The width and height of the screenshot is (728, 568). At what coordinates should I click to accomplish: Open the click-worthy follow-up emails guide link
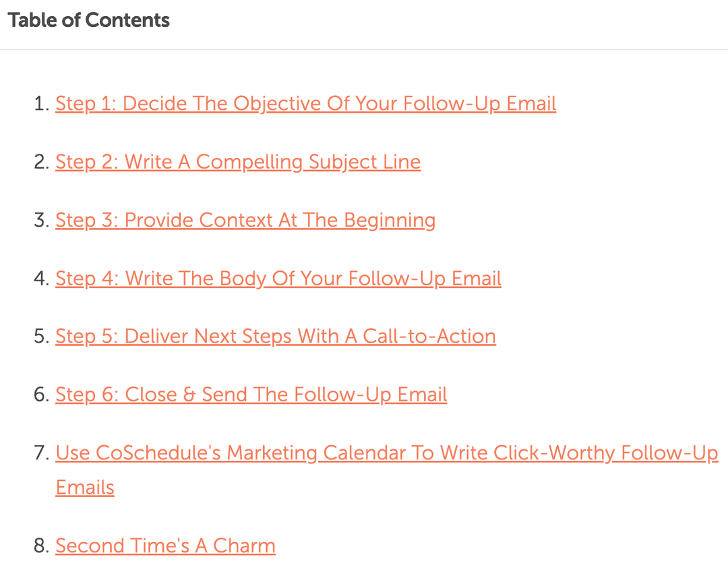(x=386, y=453)
